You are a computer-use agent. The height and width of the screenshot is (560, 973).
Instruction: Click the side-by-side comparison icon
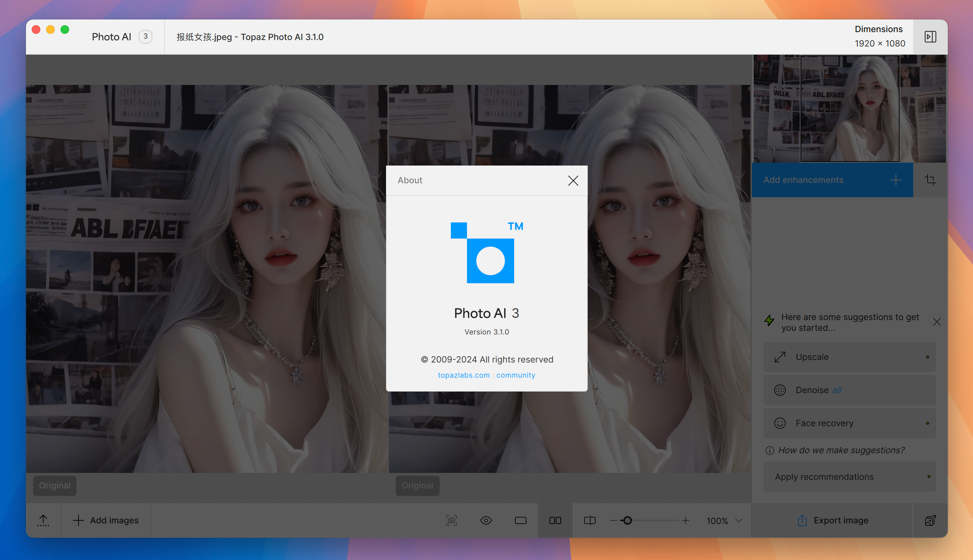point(555,520)
